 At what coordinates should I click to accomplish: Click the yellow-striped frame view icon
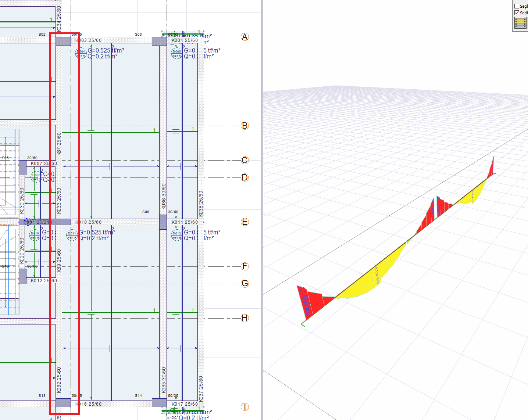[x=520, y=23]
